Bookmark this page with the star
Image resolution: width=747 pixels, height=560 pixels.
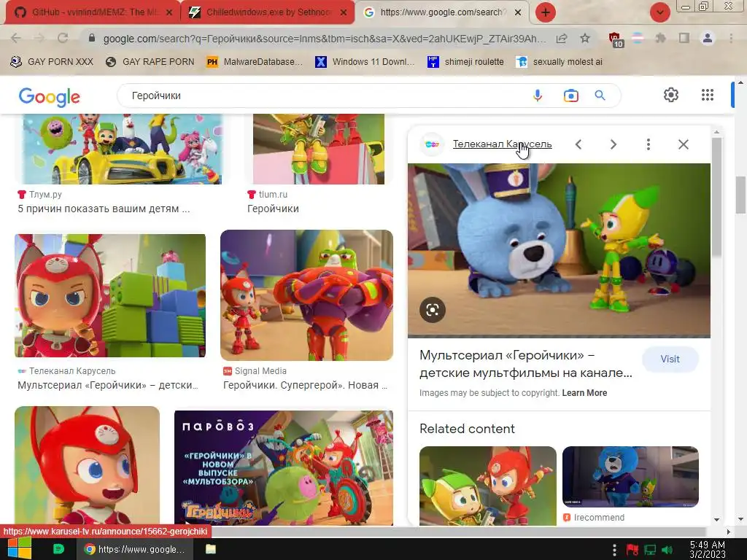click(585, 39)
